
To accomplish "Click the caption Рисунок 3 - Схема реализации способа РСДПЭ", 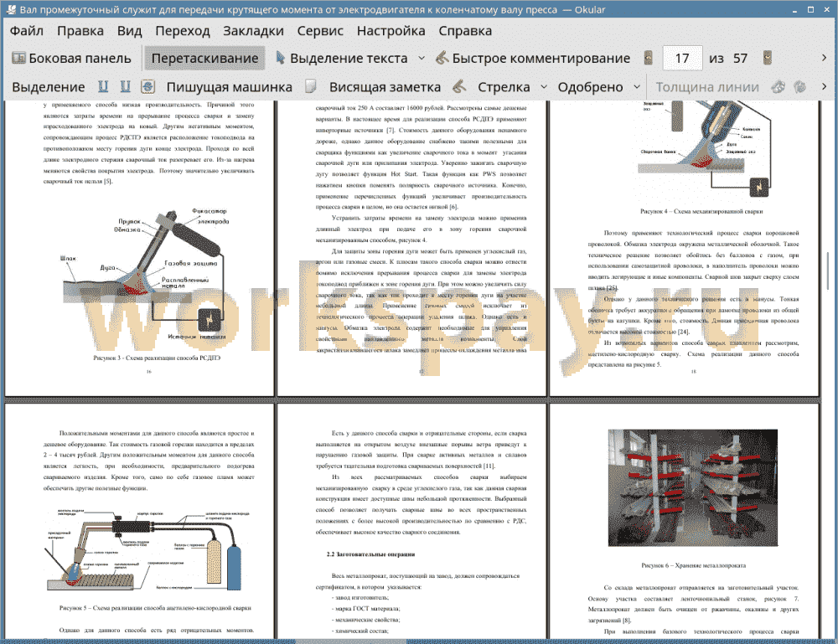I will click(157, 358).
